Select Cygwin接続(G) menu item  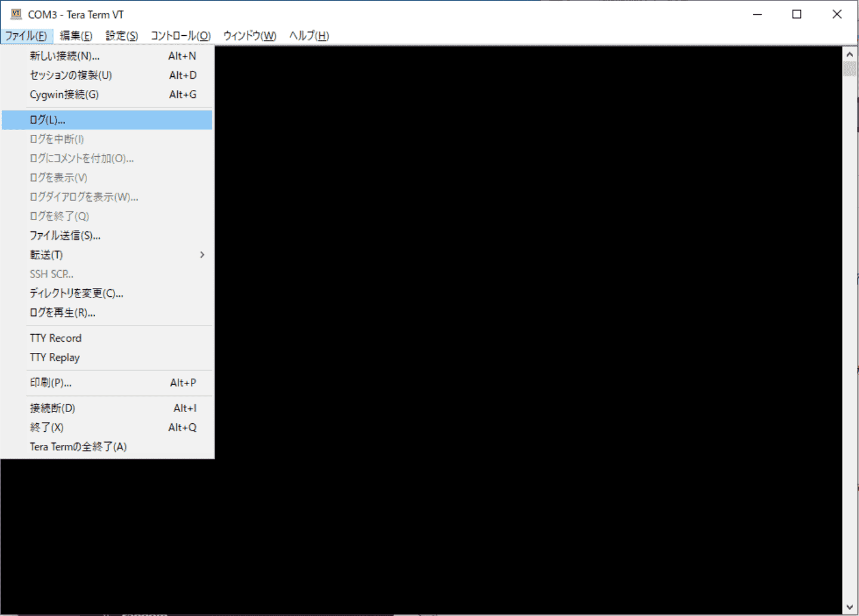coord(64,95)
